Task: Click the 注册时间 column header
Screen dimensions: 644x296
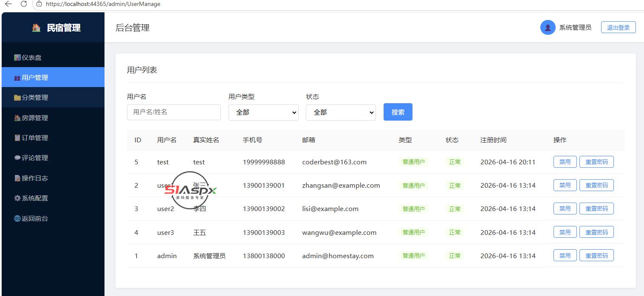Action: coord(493,140)
